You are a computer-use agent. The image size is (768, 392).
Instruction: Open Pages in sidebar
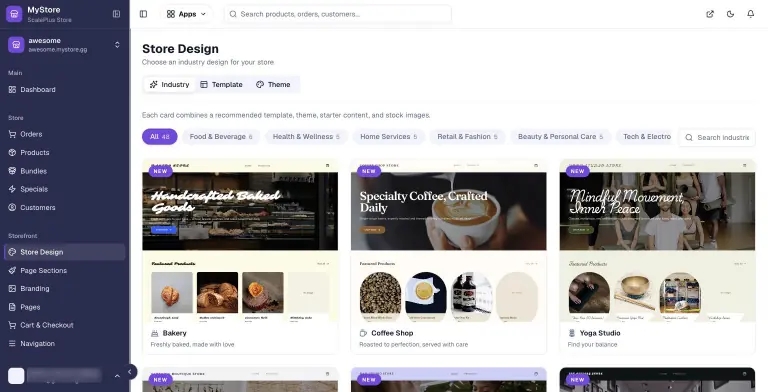point(65,307)
